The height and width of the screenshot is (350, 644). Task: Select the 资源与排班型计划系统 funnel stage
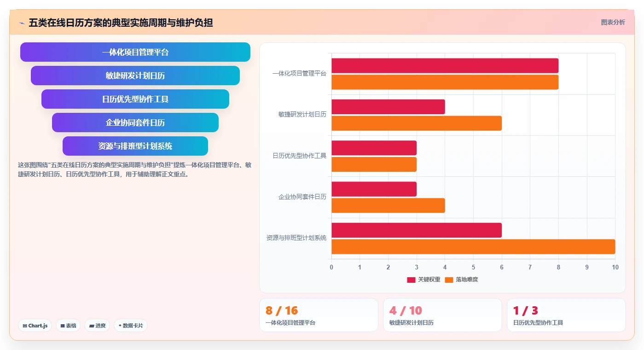[135, 146]
